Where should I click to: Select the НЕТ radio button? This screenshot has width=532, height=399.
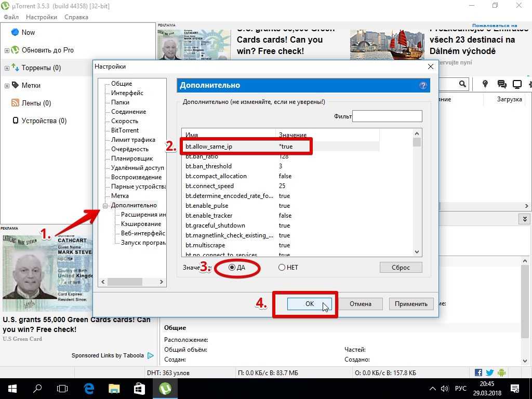click(x=282, y=268)
